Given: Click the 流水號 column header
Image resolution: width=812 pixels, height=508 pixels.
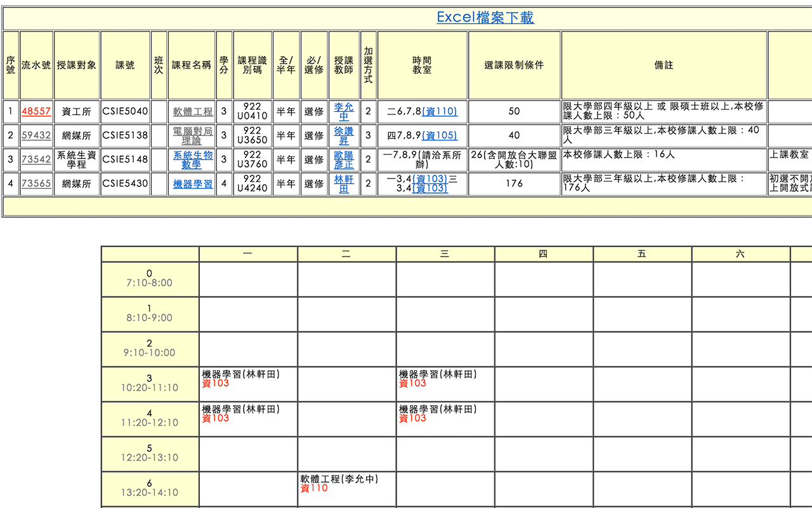Looking at the screenshot, I should tap(36, 65).
